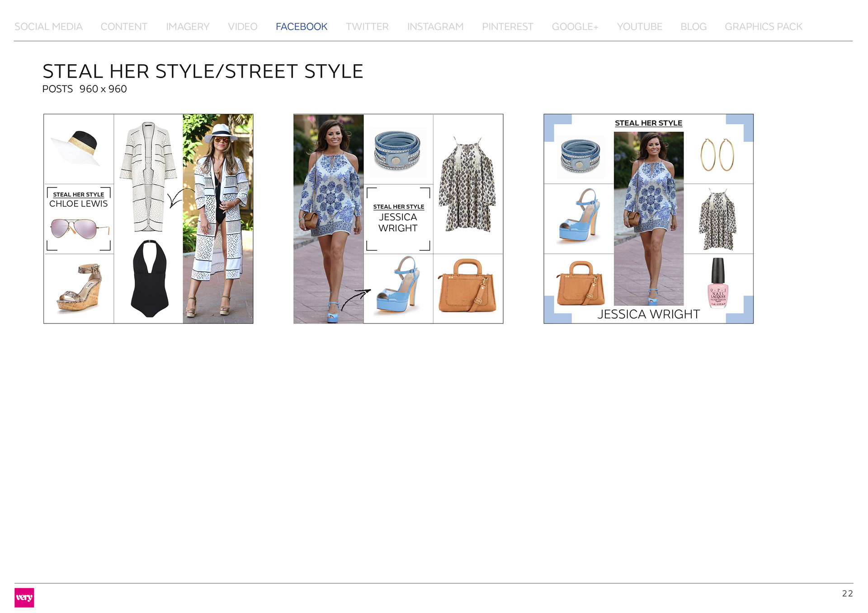This screenshot has height=613, width=868.
Task: Click the gold hoop earrings image
Action: pos(717,155)
